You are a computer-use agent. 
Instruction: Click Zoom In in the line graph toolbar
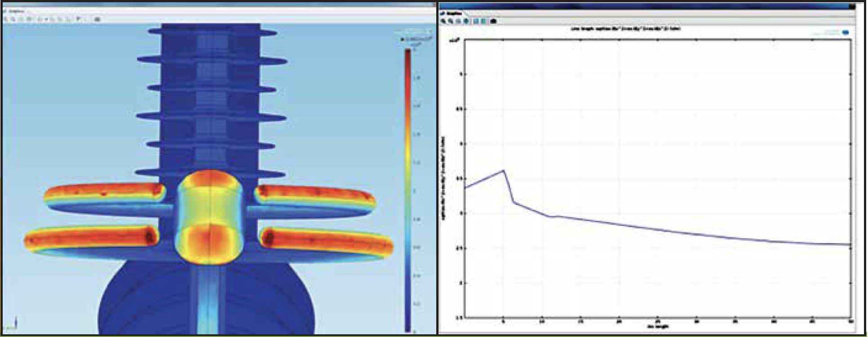[x=443, y=21]
